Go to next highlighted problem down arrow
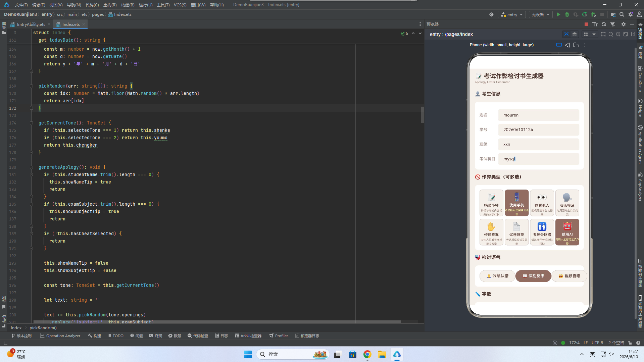Screen dimensions: 644x362 coord(420,33)
